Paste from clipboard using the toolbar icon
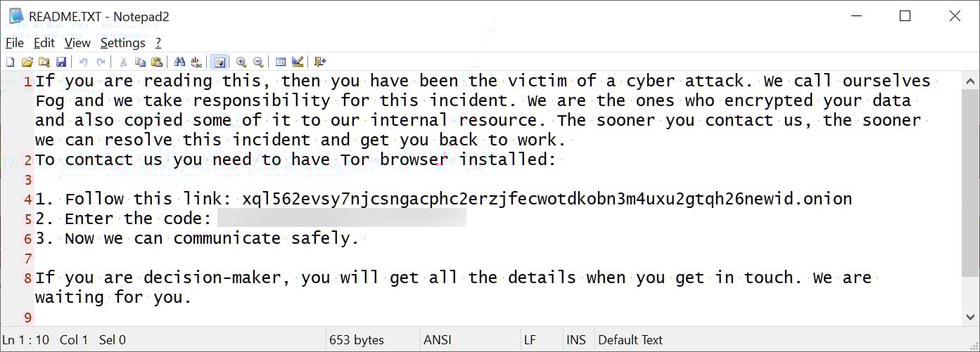The width and height of the screenshot is (980, 352). (157, 62)
